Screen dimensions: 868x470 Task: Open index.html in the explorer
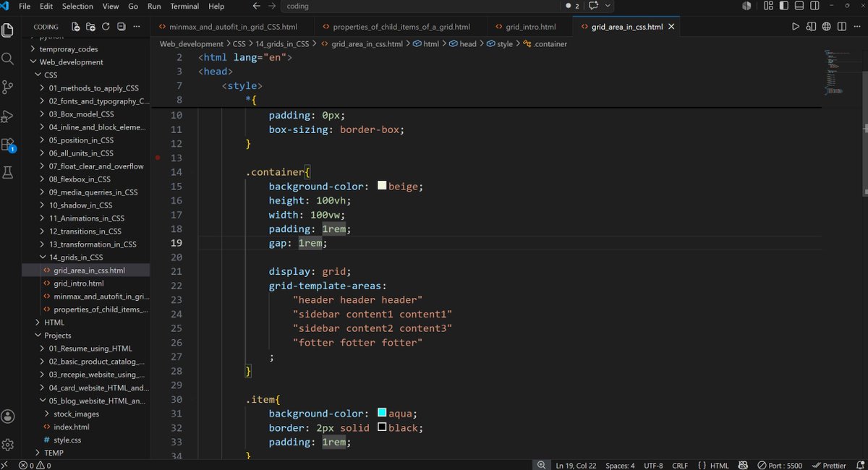[x=71, y=427]
